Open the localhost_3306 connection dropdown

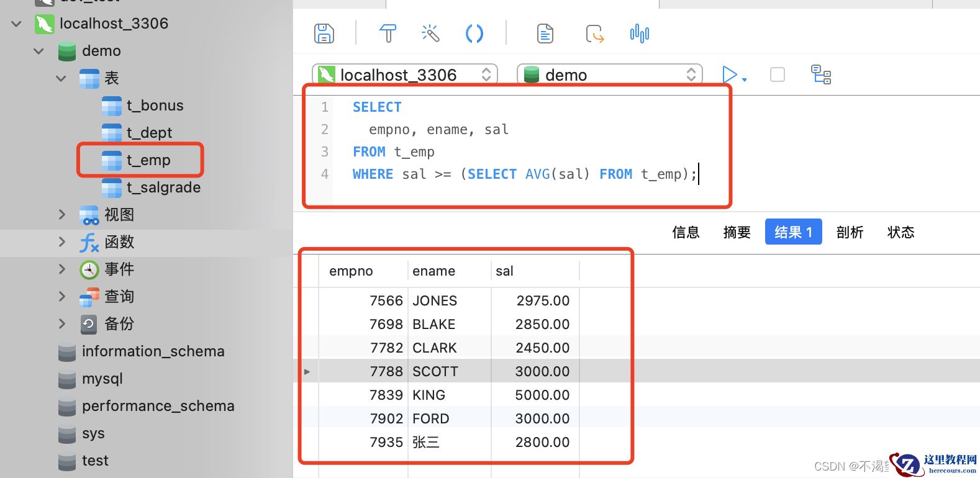404,74
